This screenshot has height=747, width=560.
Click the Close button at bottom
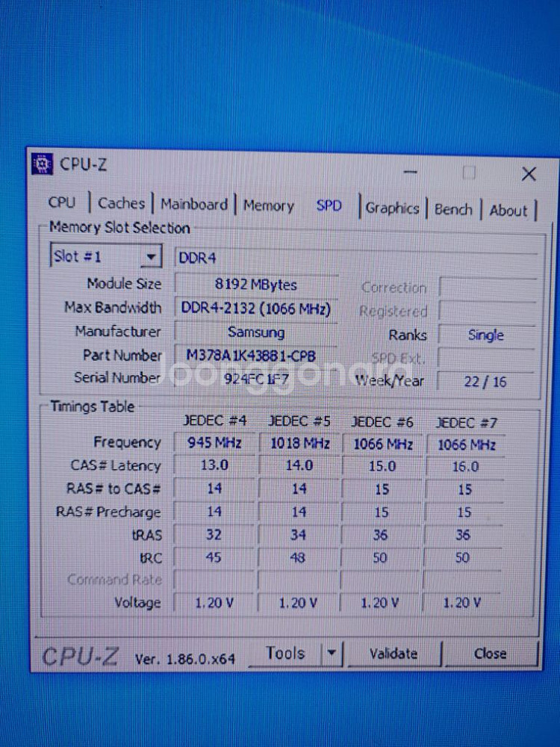(490, 654)
